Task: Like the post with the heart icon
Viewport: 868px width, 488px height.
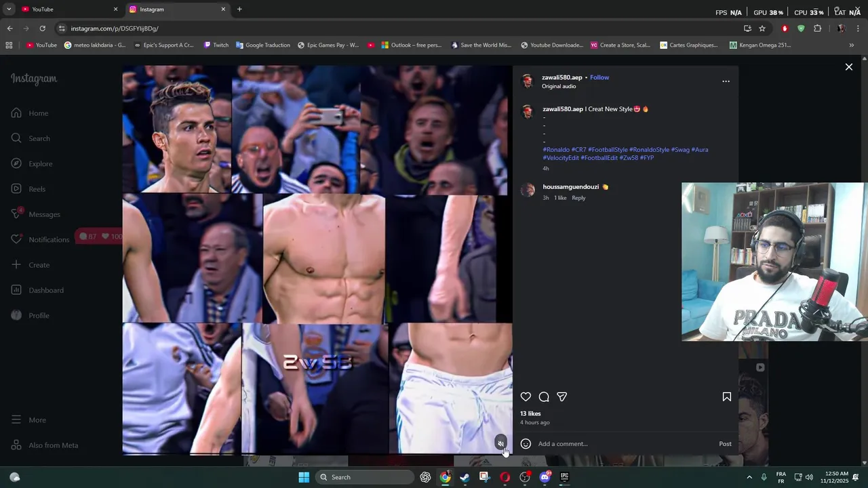Action: coord(526,396)
